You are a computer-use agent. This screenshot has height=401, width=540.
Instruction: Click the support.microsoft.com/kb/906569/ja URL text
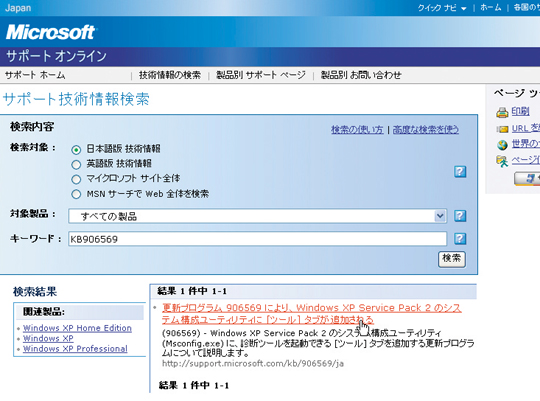click(x=253, y=363)
